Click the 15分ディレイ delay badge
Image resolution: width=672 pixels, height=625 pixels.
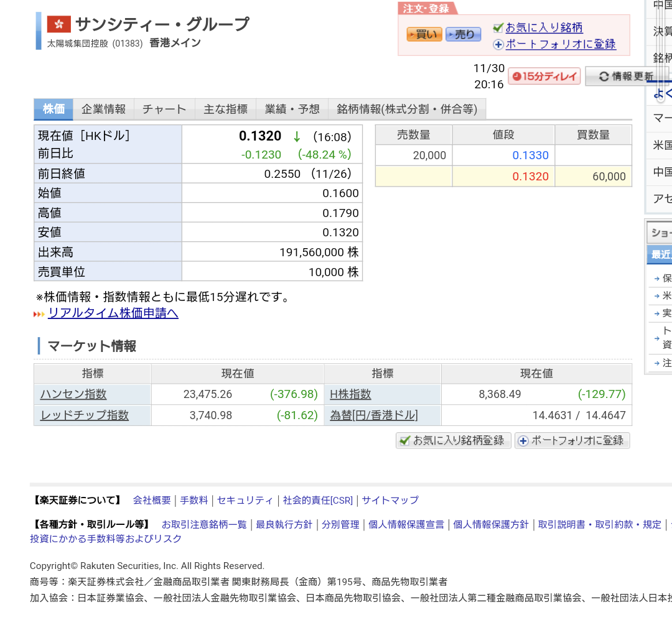pos(544,76)
